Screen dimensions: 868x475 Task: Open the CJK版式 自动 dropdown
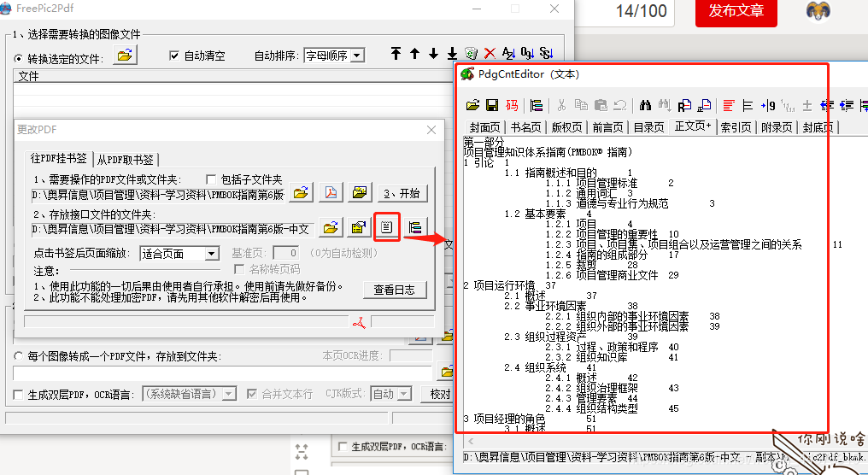pos(405,394)
